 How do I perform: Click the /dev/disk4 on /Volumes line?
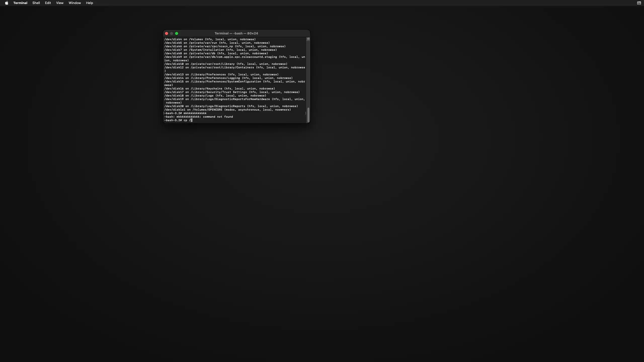pyautogui.click(x=210, y=39)
